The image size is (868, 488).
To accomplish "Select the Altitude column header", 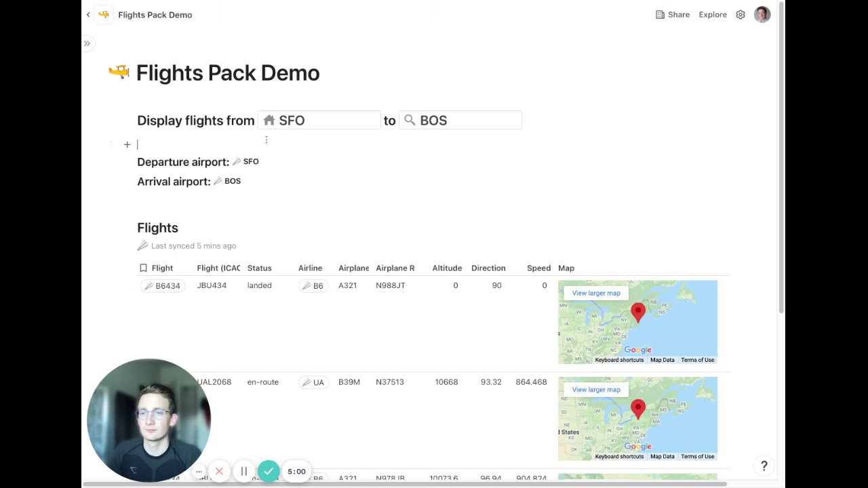I will click(447, 268).
